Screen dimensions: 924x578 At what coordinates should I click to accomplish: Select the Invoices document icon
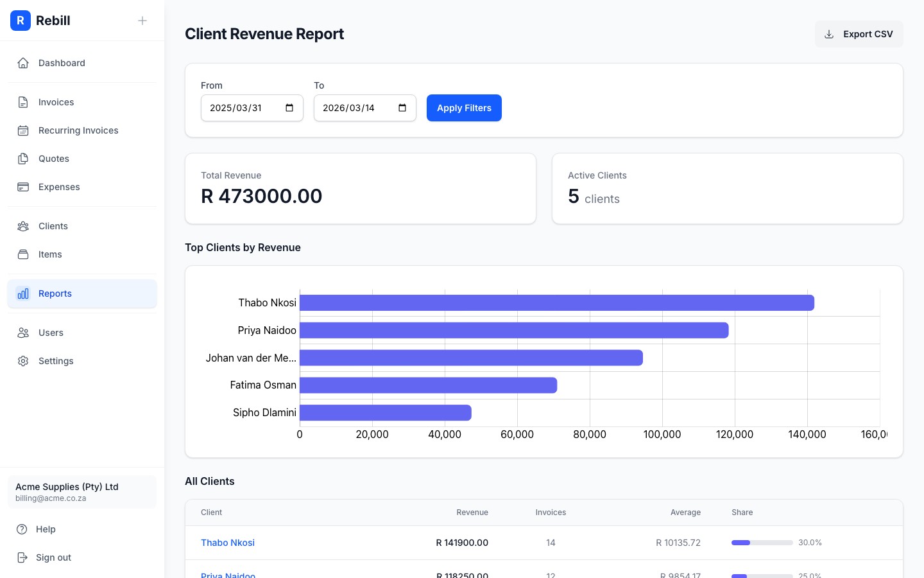point(23,102)
